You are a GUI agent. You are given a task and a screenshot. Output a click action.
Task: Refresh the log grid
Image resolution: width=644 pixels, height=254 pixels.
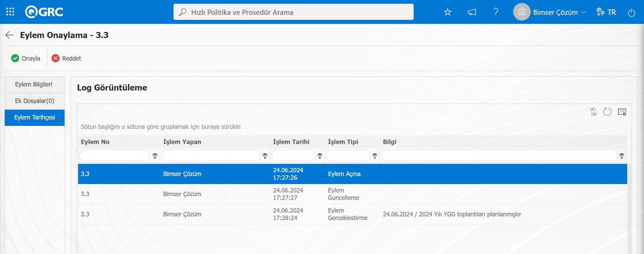(607, 112)
